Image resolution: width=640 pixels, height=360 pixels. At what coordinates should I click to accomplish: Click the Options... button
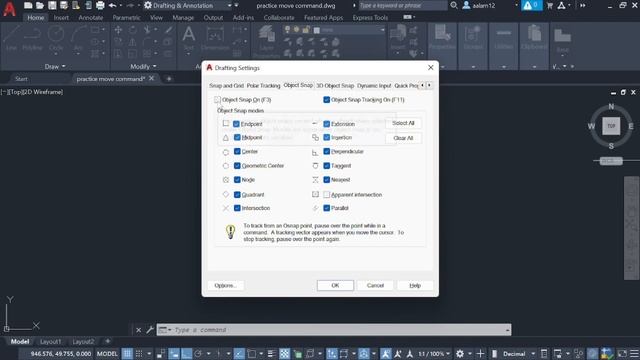(226, 285)
